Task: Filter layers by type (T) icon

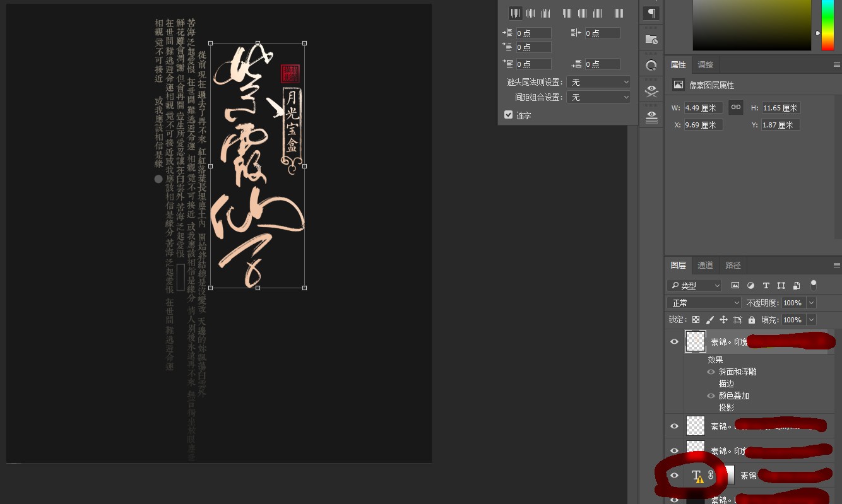Action: click(x=766, y=286)
